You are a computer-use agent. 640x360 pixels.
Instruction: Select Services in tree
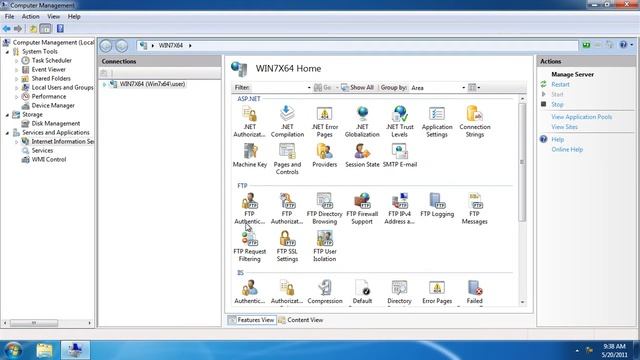point(42,151)
